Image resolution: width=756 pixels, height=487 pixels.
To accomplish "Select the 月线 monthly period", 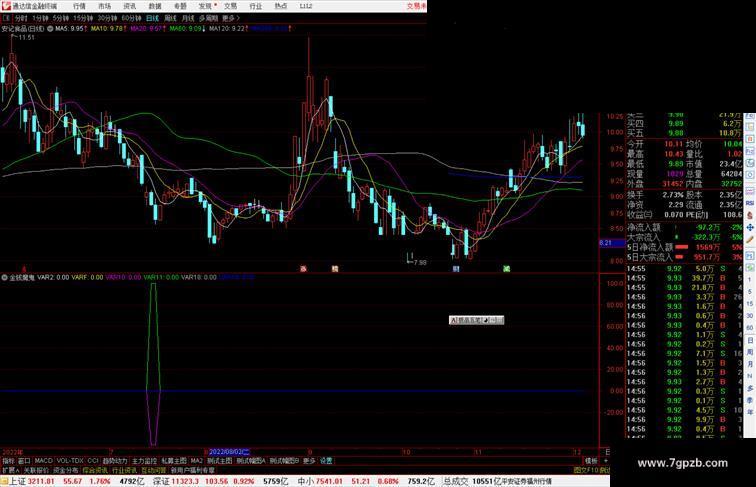I will [x=188, y=18].
